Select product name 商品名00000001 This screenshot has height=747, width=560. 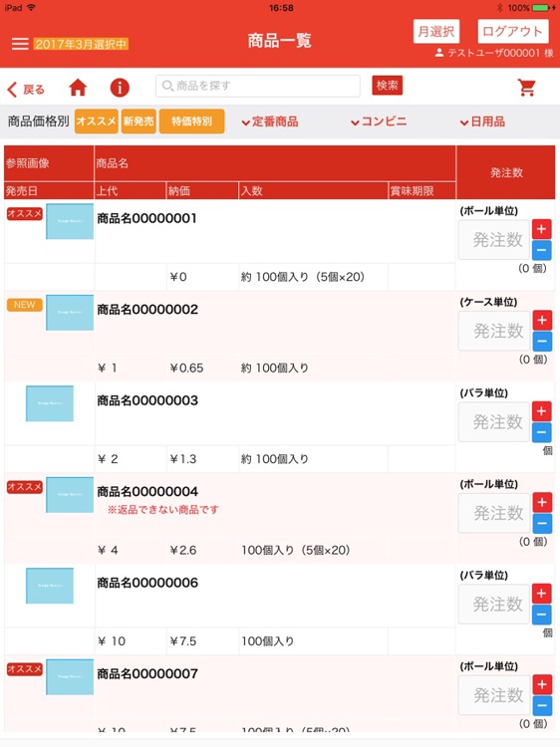[x=146, y=218]
